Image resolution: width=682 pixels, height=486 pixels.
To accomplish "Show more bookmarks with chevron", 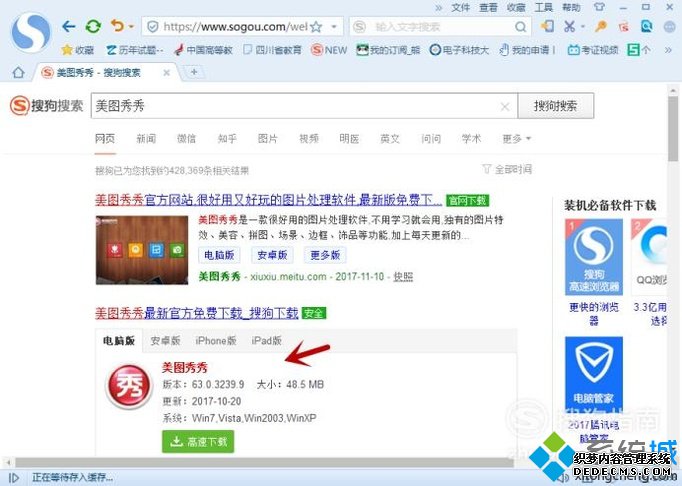I will pyautogui.click(x=668, y=50).
